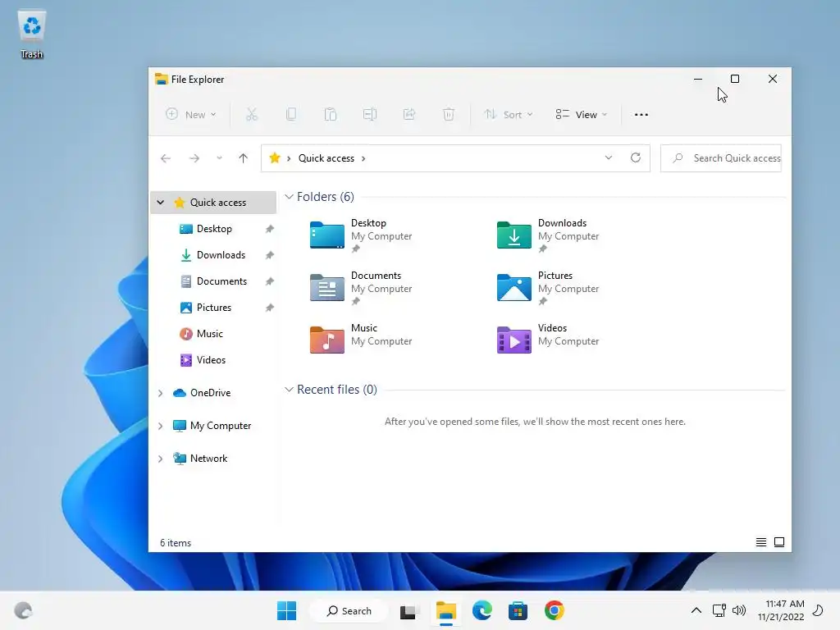840x630 pixels.
Task: Open the See more ellipsis menu
Action: pos(641,114)
